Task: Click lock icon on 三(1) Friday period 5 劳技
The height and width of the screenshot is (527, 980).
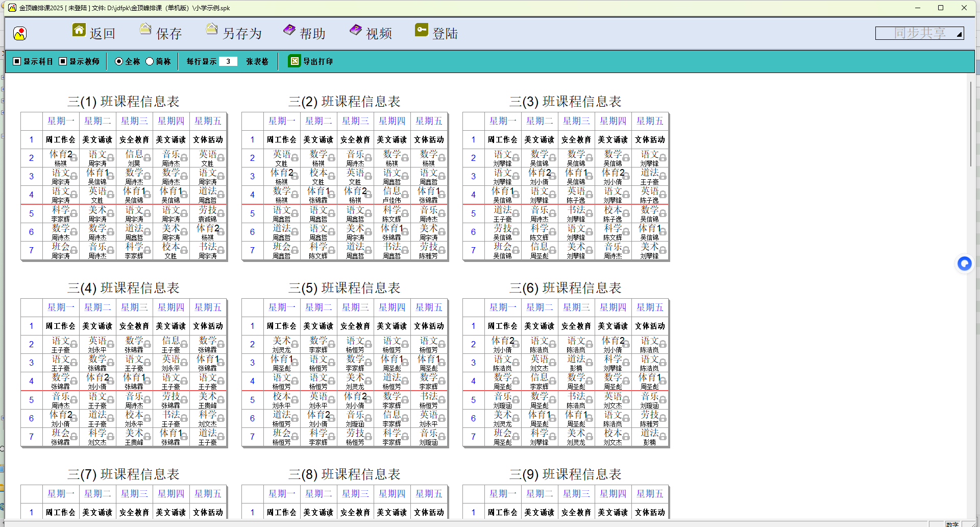Action: point(221,213)
